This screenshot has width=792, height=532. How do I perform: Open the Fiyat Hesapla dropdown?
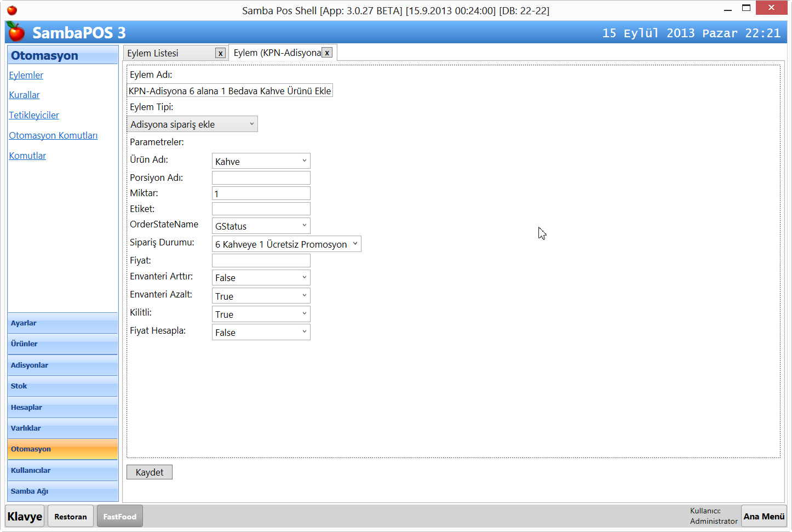[261, 332]
